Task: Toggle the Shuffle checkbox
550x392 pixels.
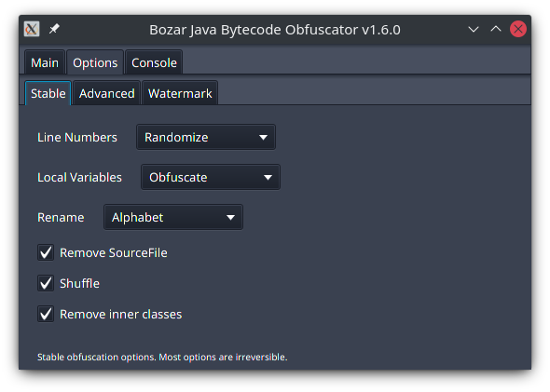Action: [46, 283]
